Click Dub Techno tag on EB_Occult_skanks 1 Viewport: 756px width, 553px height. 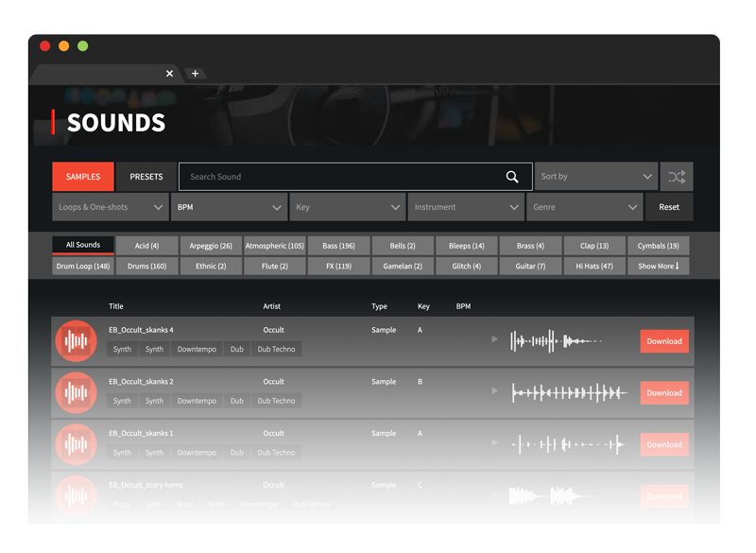pyautogui.click(x=276, y=452)
